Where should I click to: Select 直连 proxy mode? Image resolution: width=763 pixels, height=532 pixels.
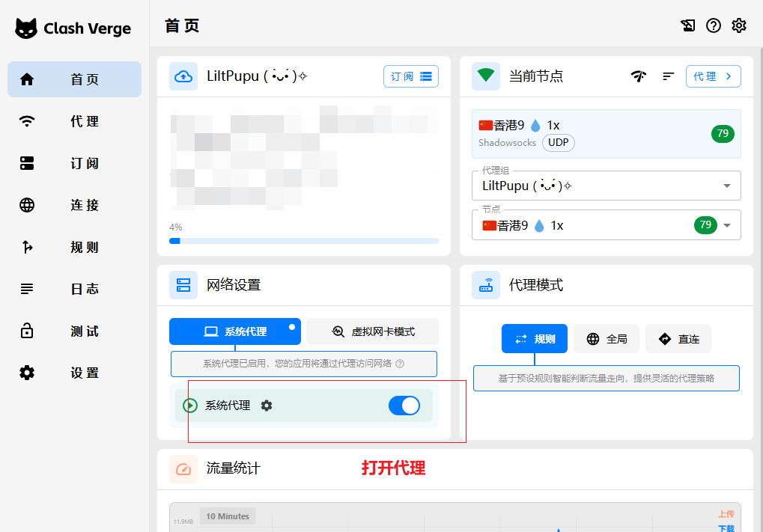coord(678,339)
